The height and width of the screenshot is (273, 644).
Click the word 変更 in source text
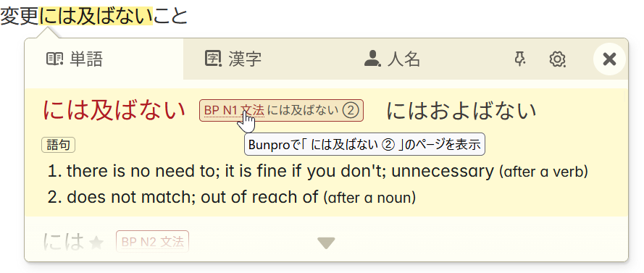pos(20,16)
